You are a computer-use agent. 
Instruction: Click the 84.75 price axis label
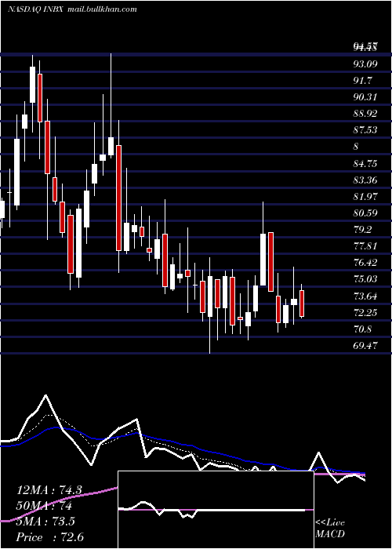pyautogui.click(x=365, y=163)
